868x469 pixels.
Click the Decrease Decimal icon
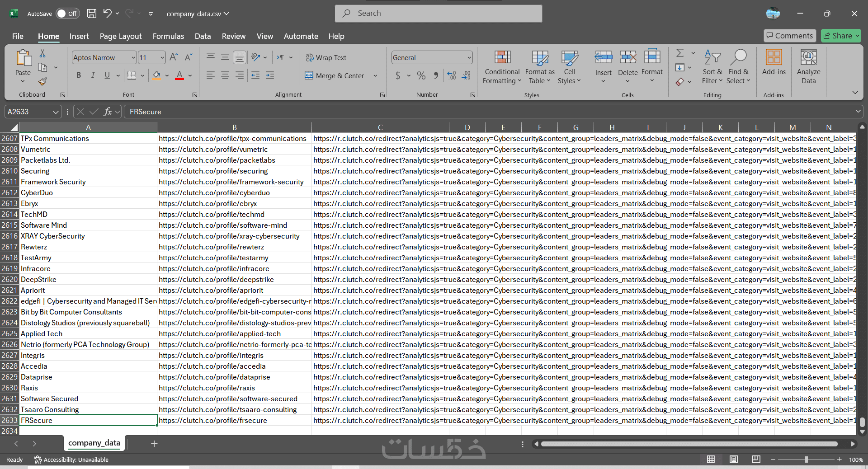pyautogui.click(x=466, y=75)
